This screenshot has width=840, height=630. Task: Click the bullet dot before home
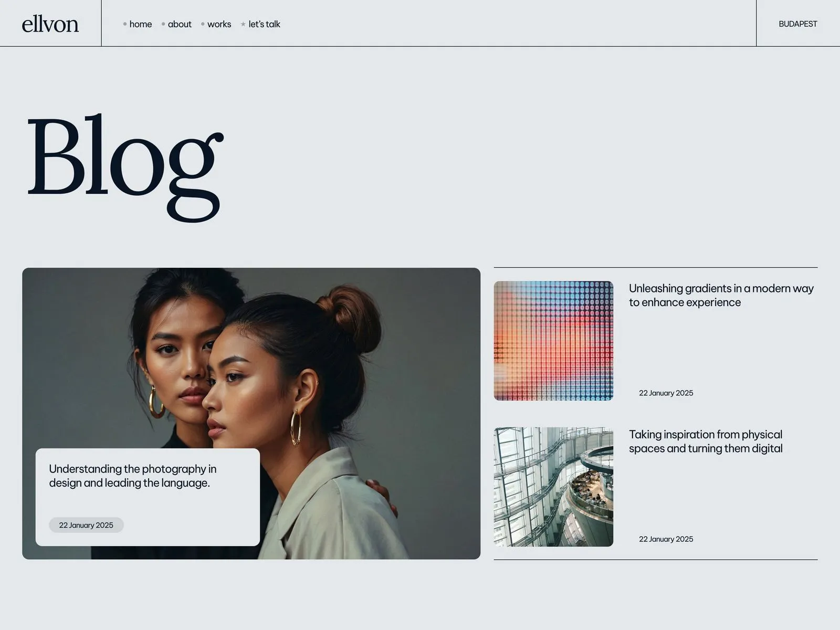[125, 24]
